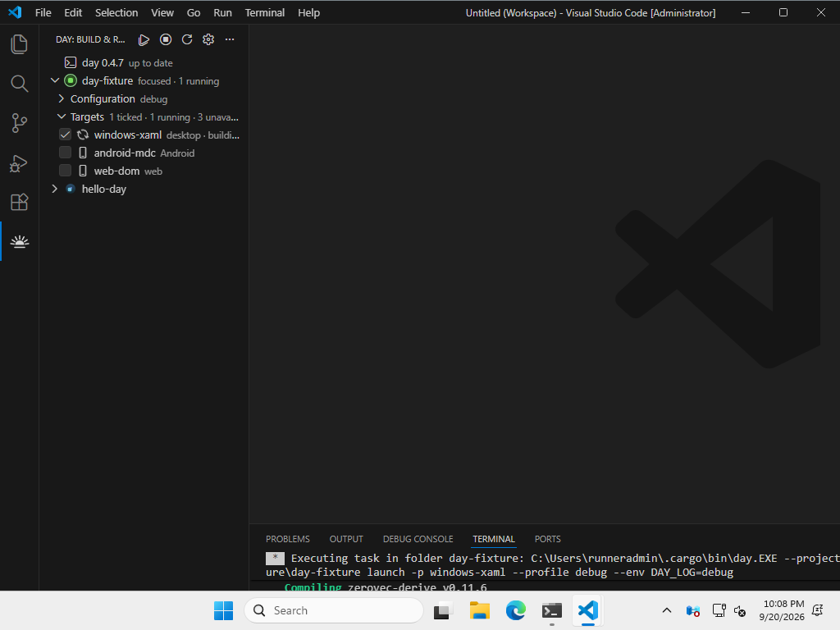Open the Search view in activity bar
Image resolution: width=840 pixels, height=630 pixels.
pos(20,84)
